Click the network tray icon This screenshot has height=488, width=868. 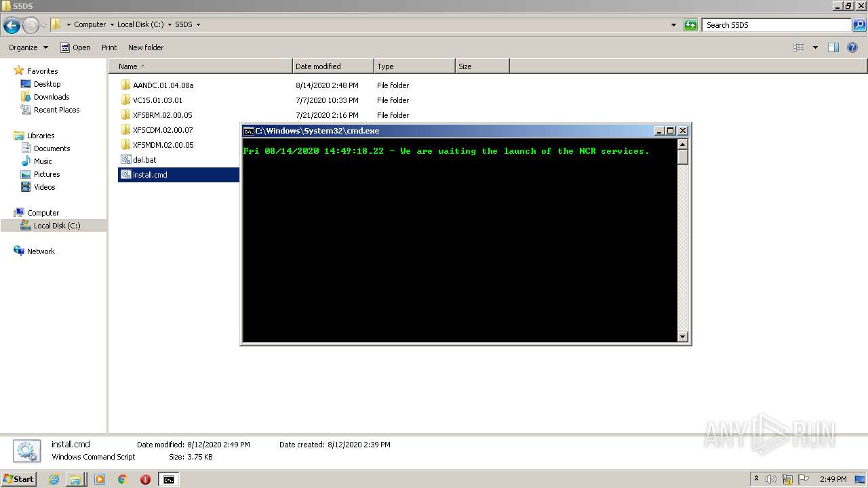pos(787,479)
